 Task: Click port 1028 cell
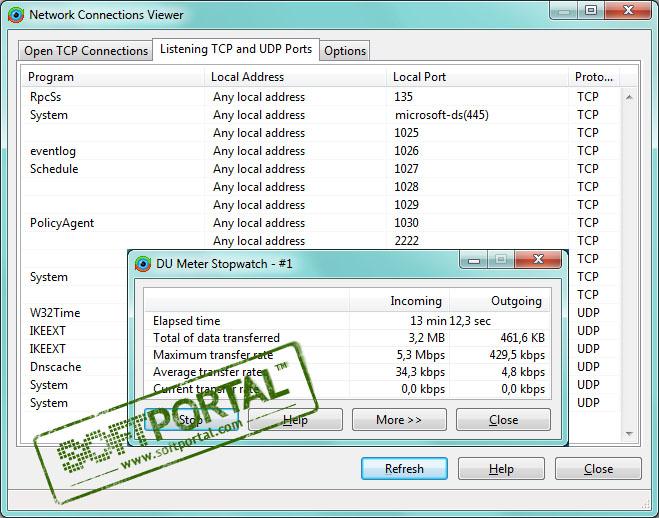(406, 187)
